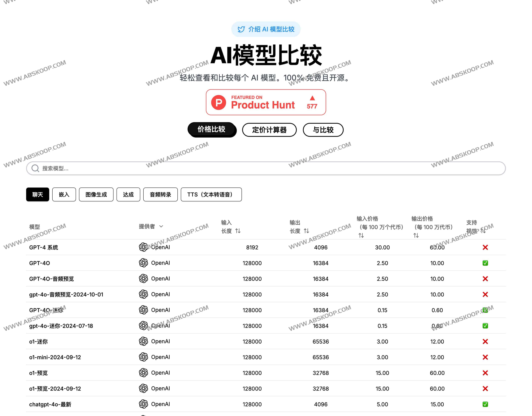Sort by 输出价格 column arrows
532x416 pixels.
(416, 235)
